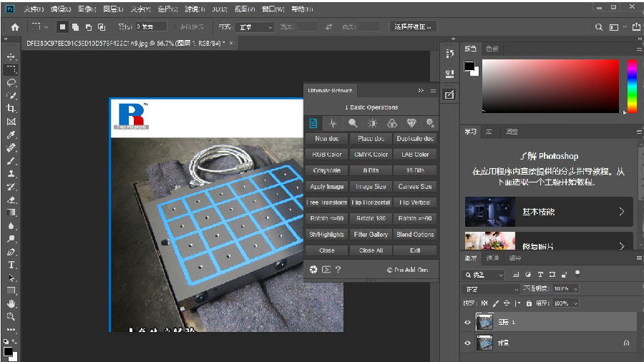The image size is (644, 362).
Task: Choose Add to Selection mode in options bar
Action: coord(76,27)
